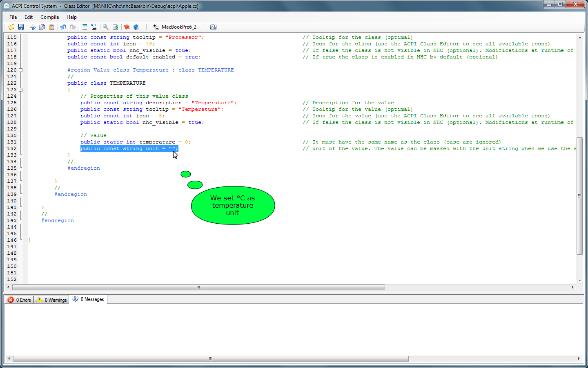Viewport: 588px width, 368px height.
Task: Show the 0 Warnings list
Action: click(x=51, y=300)
